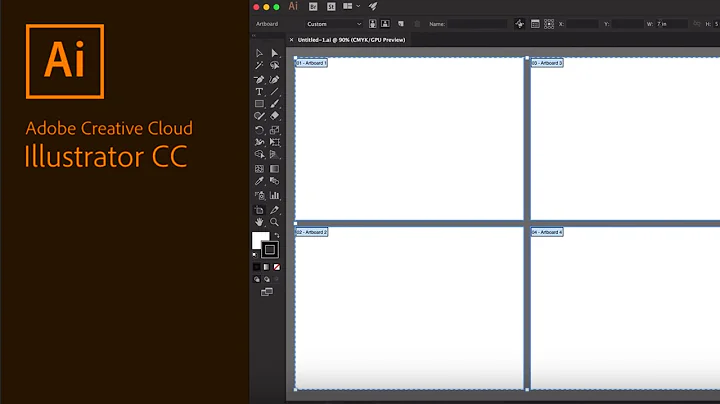This screenshot has height=404, width=720.
Task: Click the white Fill color swatch
Action: coord(259,240)
